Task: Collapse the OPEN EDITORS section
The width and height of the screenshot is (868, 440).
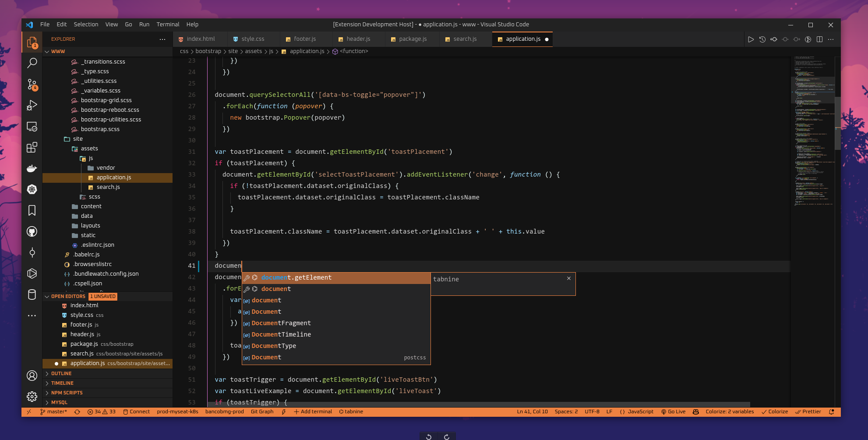Action: [x=68, y=297]
